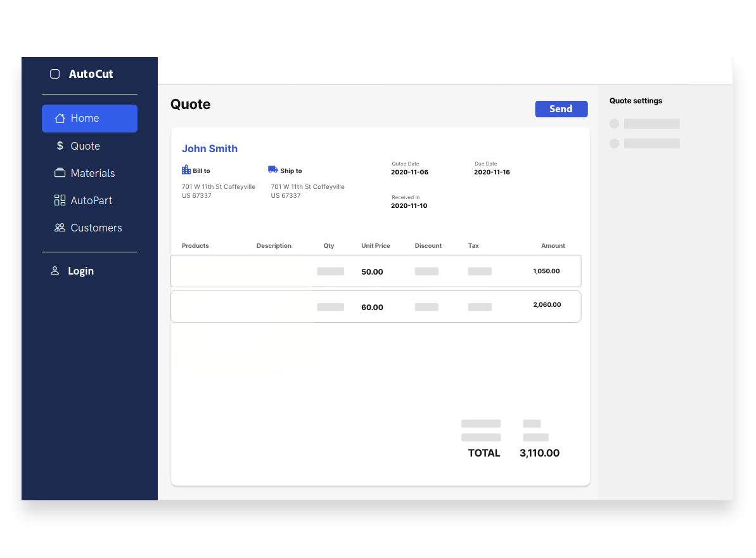Click the Quote page title

[x=191, y=104]
